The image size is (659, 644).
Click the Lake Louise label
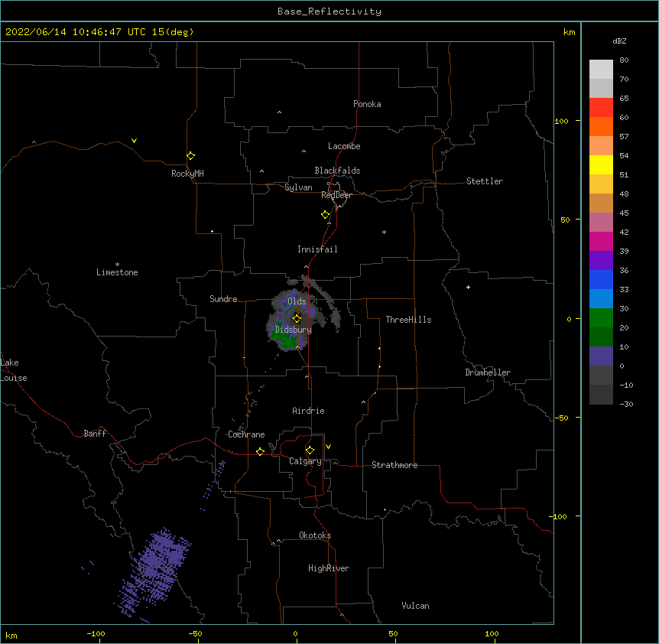[14, 370]
